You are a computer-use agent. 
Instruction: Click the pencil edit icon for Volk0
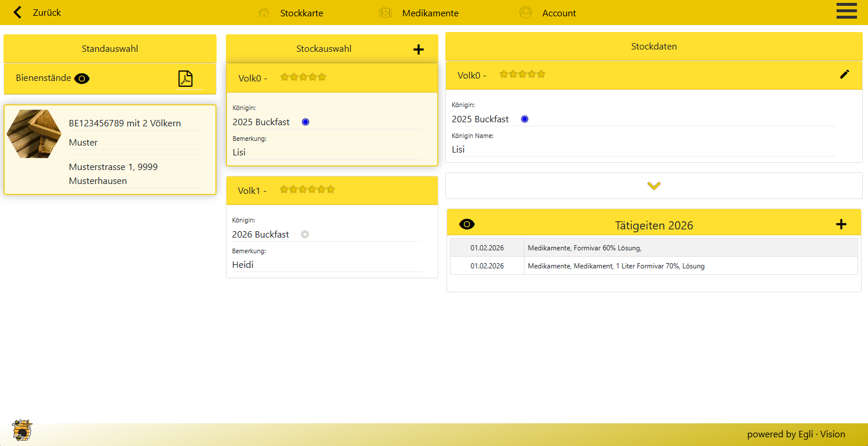844,75
